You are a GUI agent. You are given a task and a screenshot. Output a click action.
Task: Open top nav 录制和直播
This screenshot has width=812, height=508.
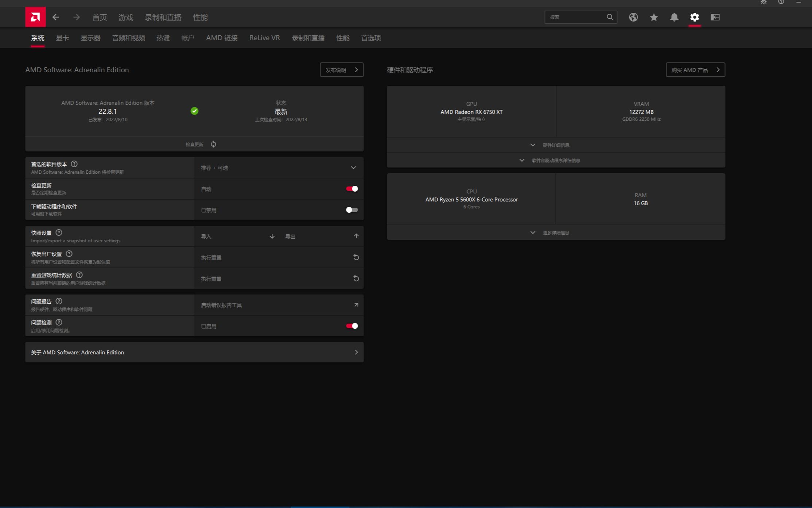point(163,17)
